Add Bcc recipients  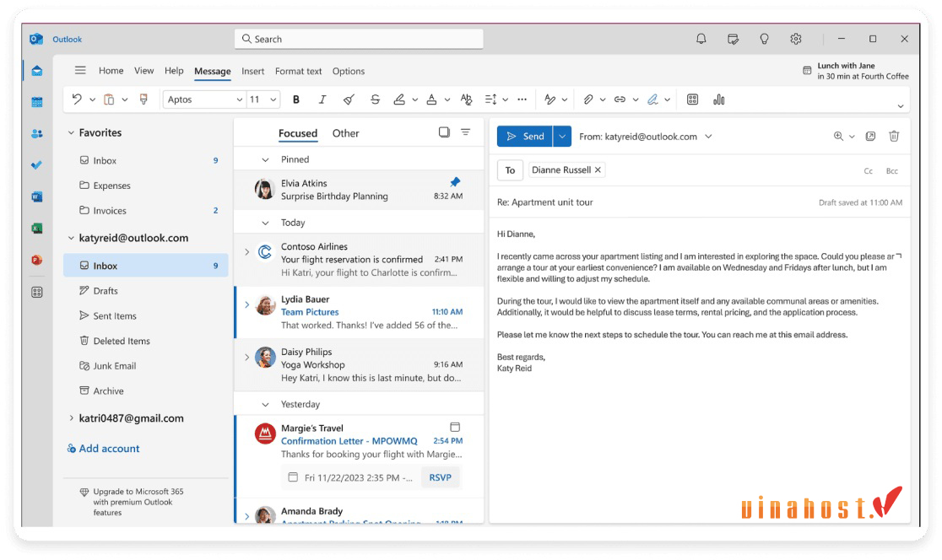coord(892,171)
